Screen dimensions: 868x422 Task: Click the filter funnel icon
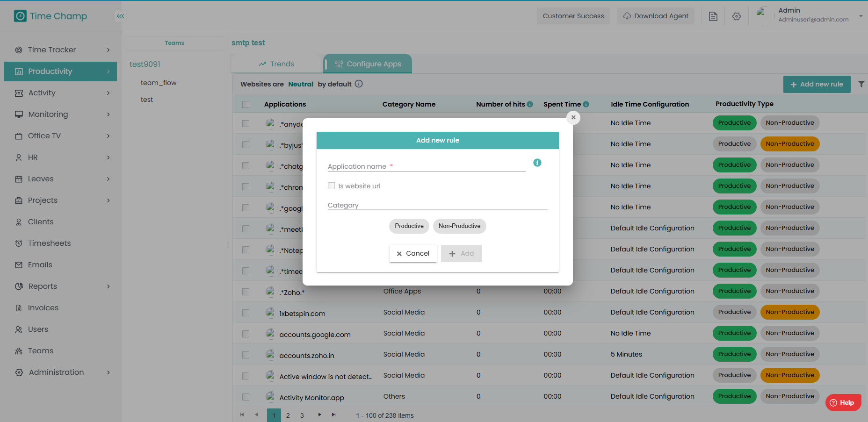861,84
